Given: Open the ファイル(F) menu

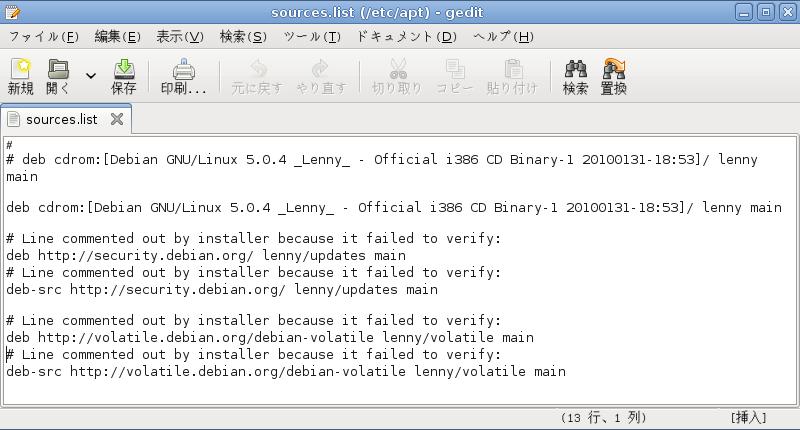Looking at the screenshot, I should pyautogui.click(x=44, y=37).
